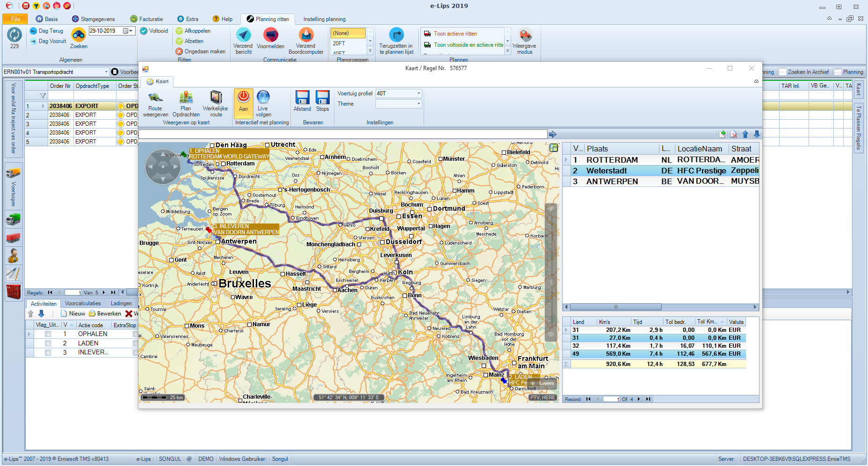This screenshot has height=466, width=868.
Task: Check the Vlag_Uit box for LADEN
Action: (x=48, y=344)
